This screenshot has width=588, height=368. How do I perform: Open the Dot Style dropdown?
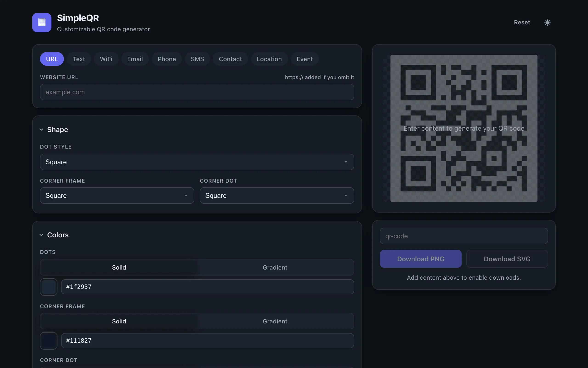coord(197,162)
